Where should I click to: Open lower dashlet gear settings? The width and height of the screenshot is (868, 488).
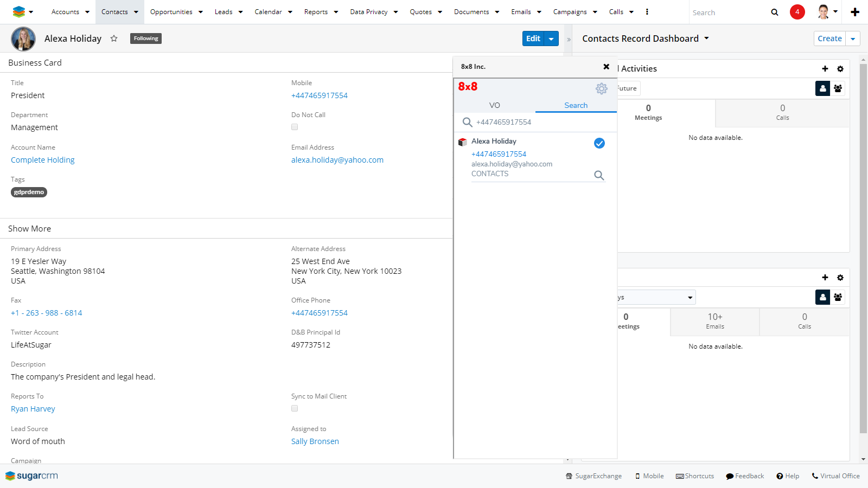[840, 278]
